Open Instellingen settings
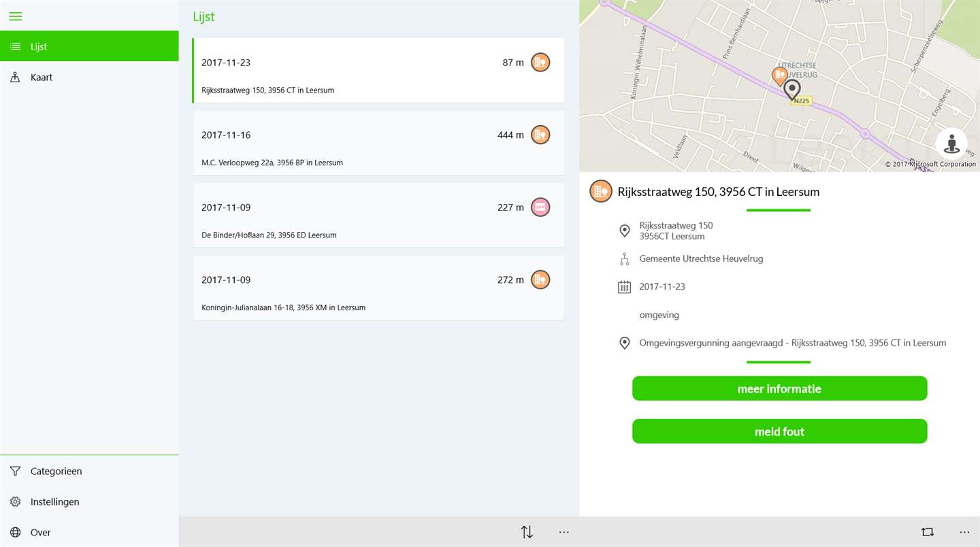Image resolution: width=980 pixels, height=547 pixels. tap(89, 501)
